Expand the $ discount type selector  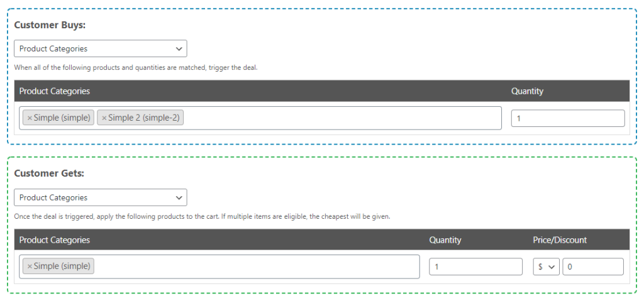(547, 267)
